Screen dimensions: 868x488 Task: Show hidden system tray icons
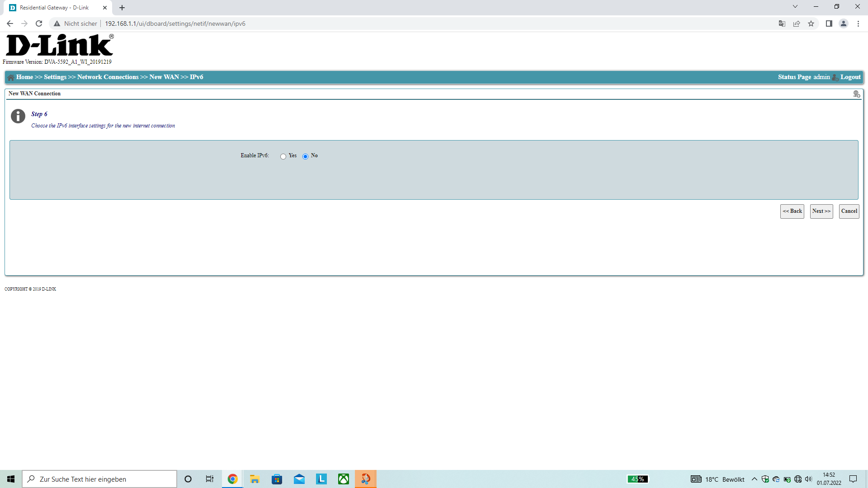754,479
